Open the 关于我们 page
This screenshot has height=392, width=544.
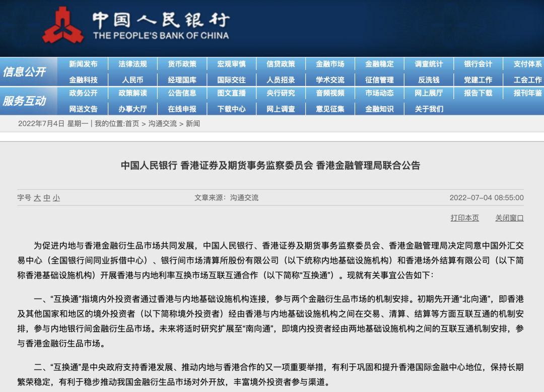pyautogui.click(x=429, y=109)
